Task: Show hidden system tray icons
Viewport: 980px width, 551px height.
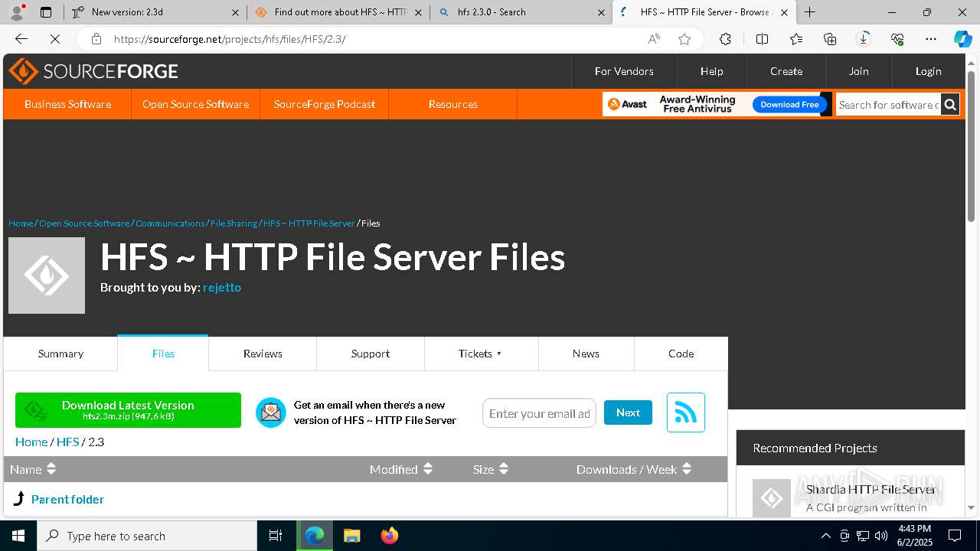Action: 825,536
